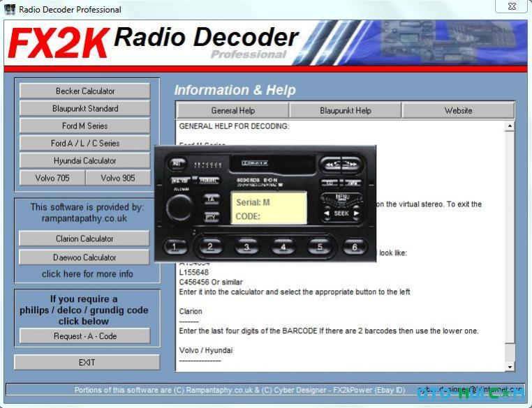Click the MENU button on virtual stereo
The image size is (532, 408).
tap(341, 197)
